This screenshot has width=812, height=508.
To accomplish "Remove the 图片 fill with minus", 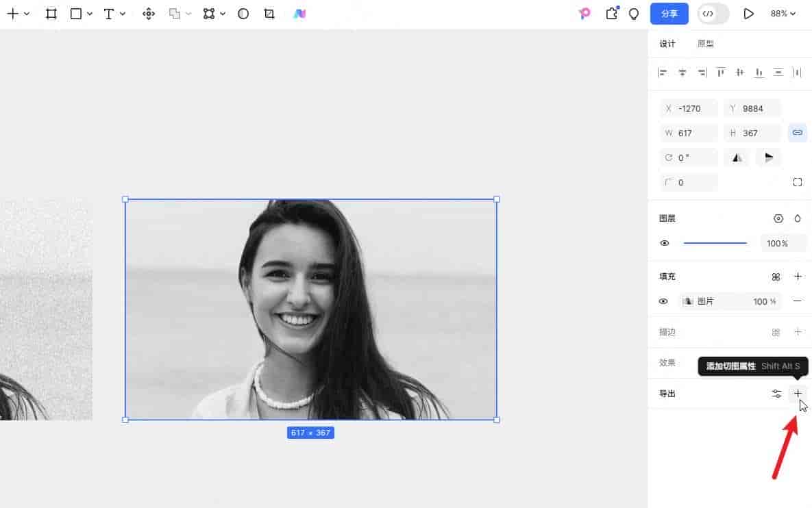I will click(798, 301).
